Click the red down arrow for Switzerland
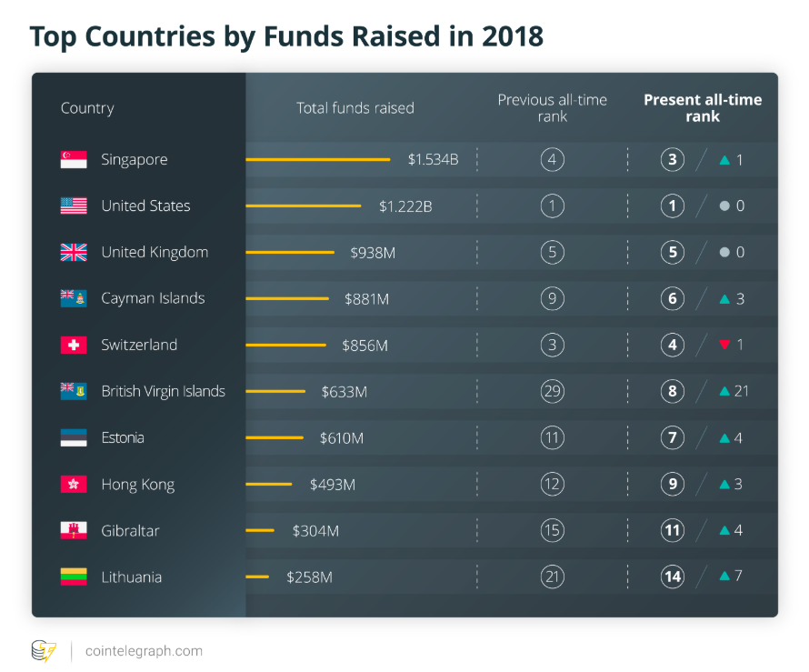809x672 pixels. pos(724,346)
